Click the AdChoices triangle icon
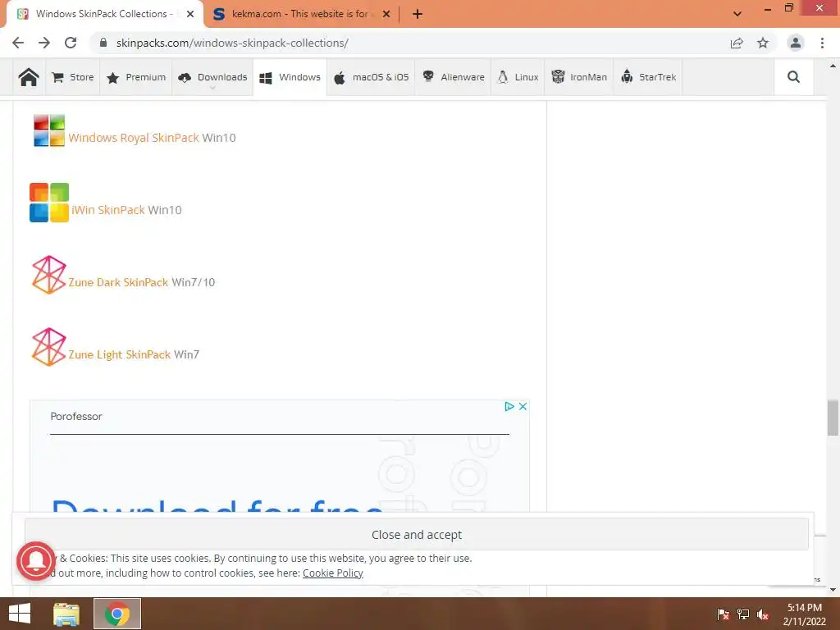Image resolution: width=840 pixels, height=630 pixels. (x=509, y=407)
